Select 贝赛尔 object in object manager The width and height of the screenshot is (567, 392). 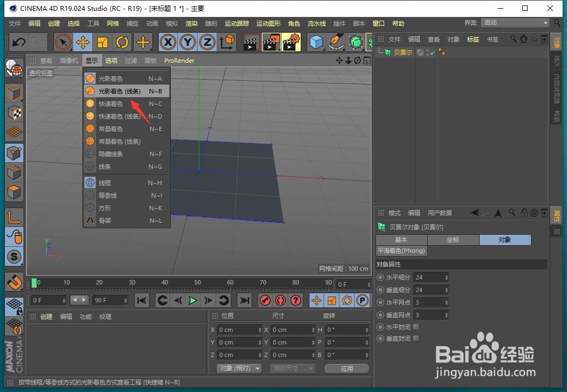tap(403, 52)
